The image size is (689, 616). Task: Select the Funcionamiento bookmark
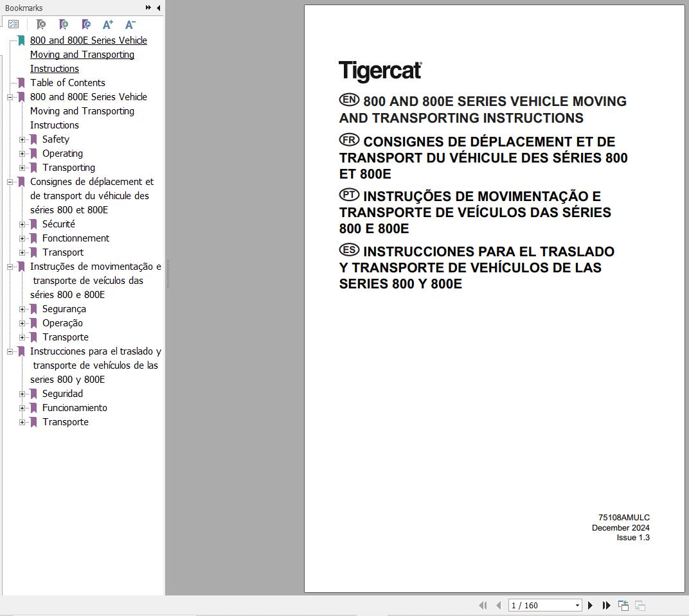(75, 407)
